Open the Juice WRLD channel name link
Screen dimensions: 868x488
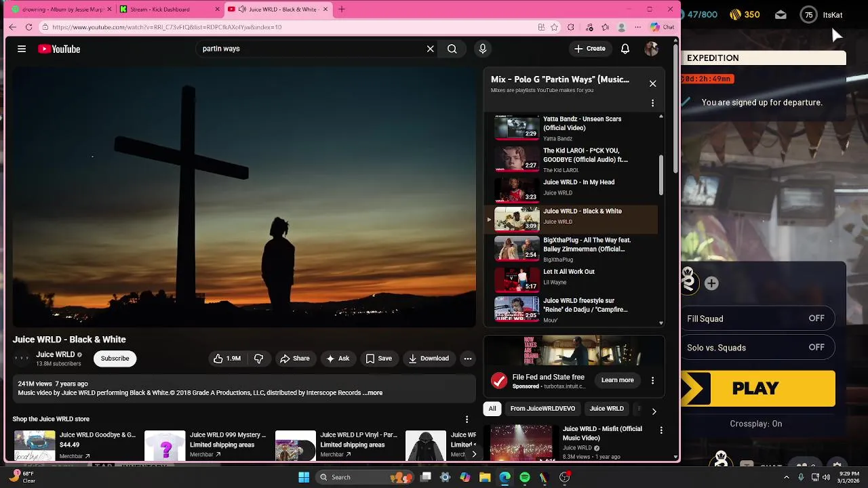click(56, 354)
